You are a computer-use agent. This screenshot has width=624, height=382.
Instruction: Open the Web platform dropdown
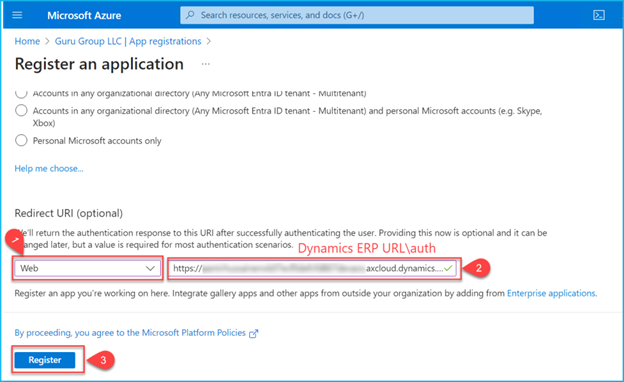[x=88, y=268]
